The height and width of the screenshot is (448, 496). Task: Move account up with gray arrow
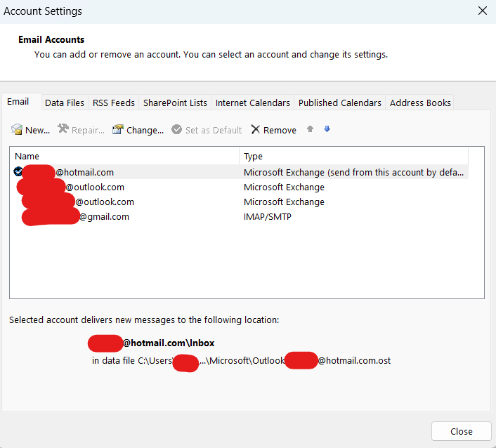tap(310, 129)
